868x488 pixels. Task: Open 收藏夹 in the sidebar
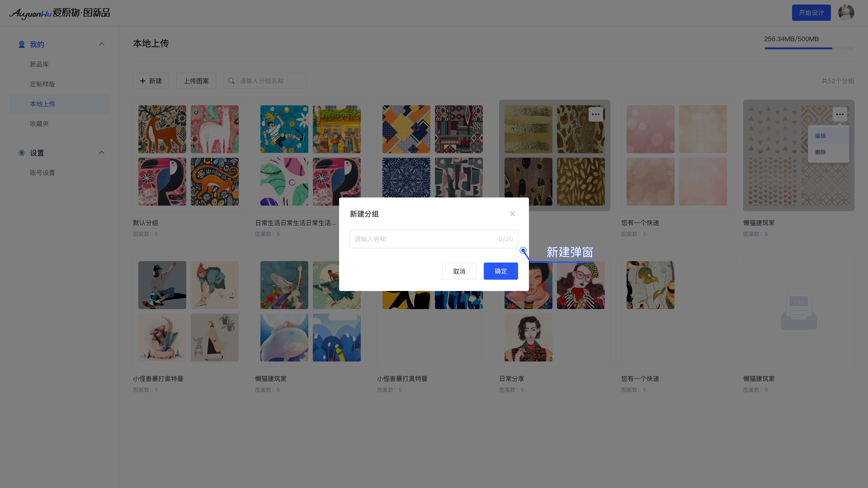(39, 124)
